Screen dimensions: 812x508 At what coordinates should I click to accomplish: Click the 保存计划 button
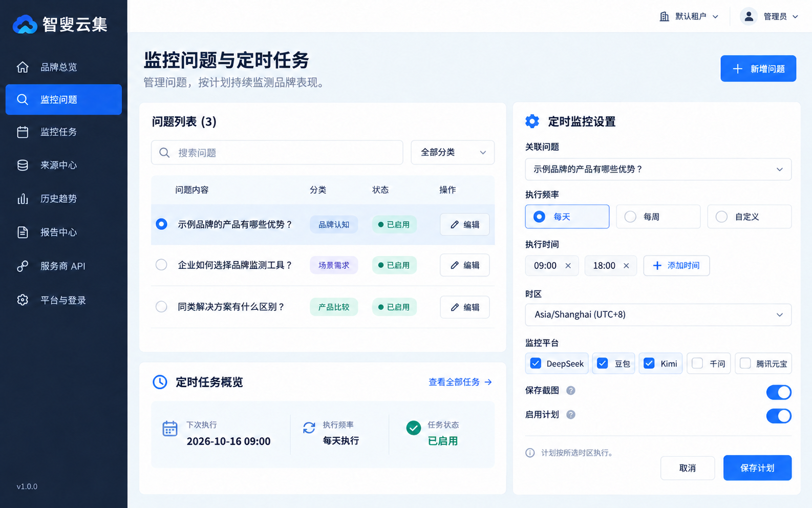(757, 468)
